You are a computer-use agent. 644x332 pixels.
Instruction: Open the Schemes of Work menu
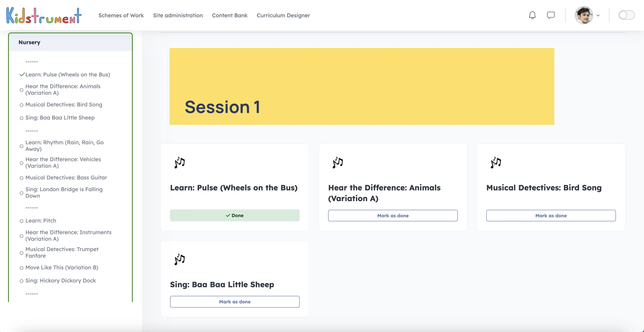121,16
